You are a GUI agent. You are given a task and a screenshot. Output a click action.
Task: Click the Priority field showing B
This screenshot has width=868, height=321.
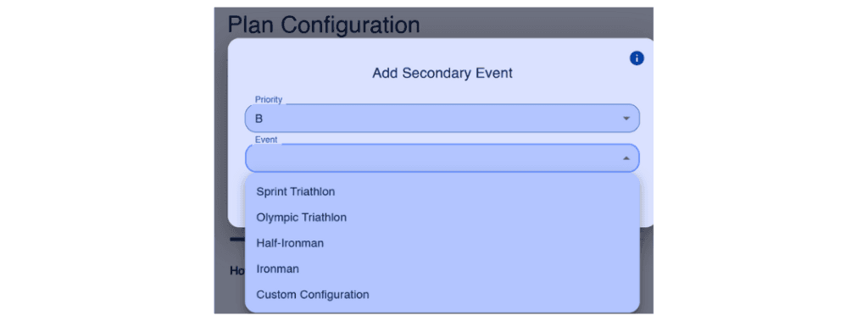(442, 119)
